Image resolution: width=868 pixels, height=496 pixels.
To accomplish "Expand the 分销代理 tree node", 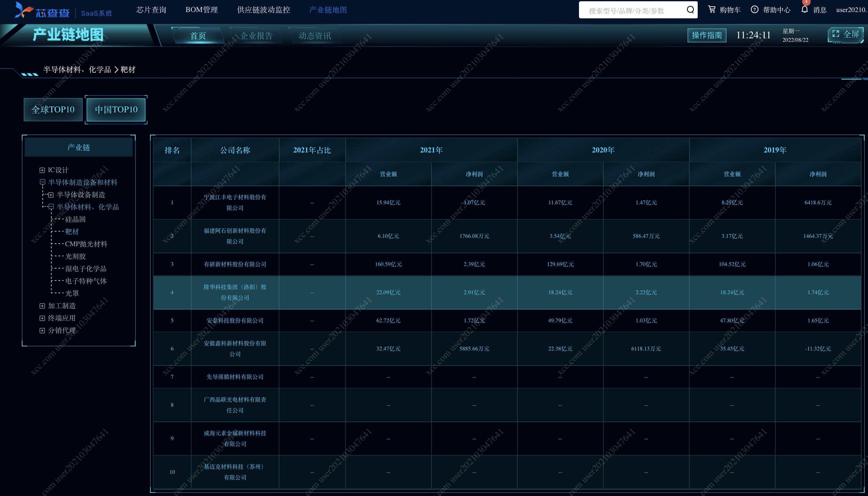I will pos(42,331).
